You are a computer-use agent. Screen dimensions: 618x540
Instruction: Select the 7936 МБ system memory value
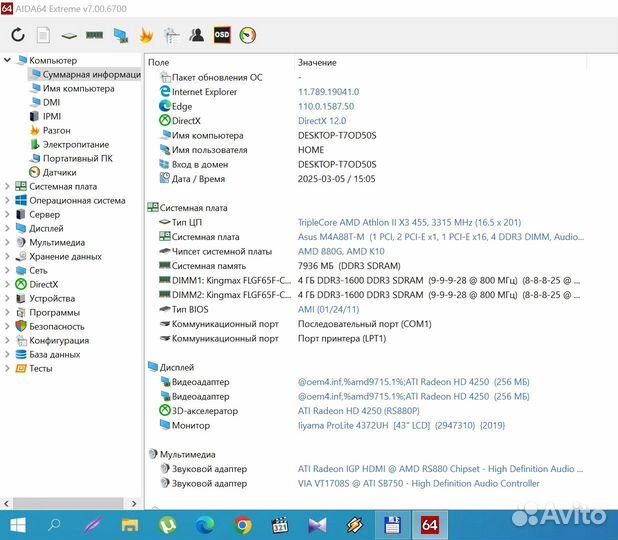pyautogui.click(x=349, y=266)
